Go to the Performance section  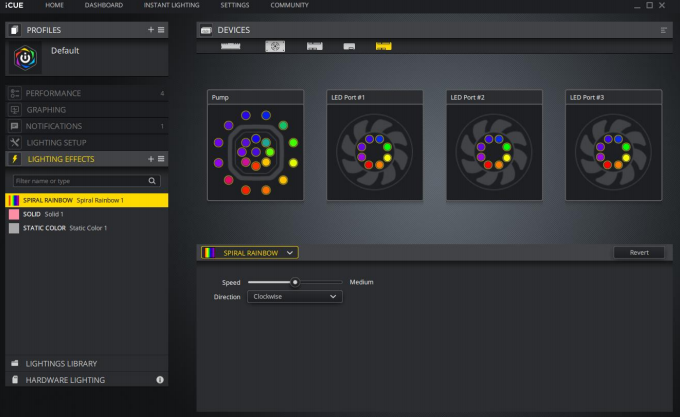(x=87, y=93)
